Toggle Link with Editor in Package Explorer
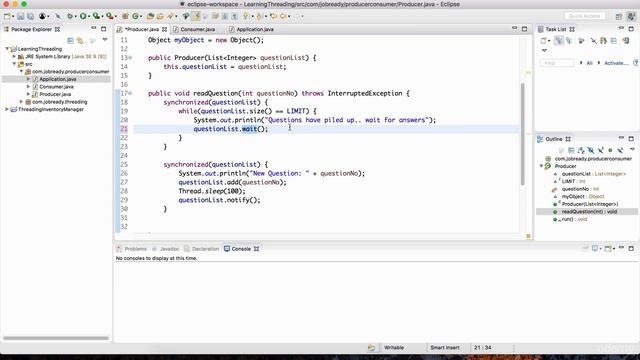This screenshot has width=640, height=360. [80, 40]
